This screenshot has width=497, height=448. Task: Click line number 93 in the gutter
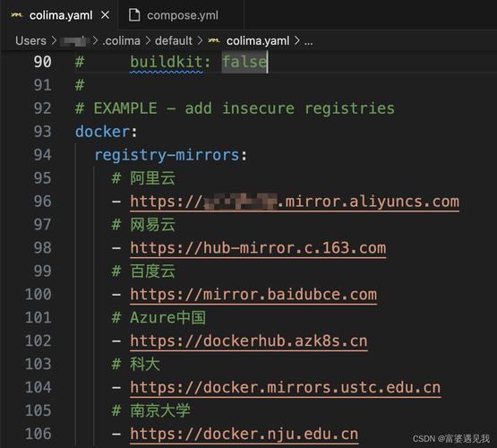[42, 131]
